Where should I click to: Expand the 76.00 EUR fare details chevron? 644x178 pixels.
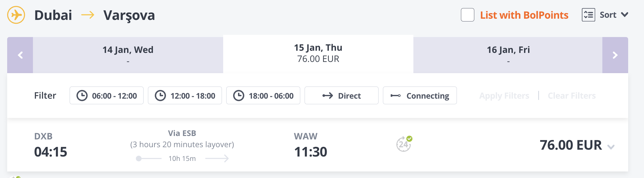coord(611,147)
